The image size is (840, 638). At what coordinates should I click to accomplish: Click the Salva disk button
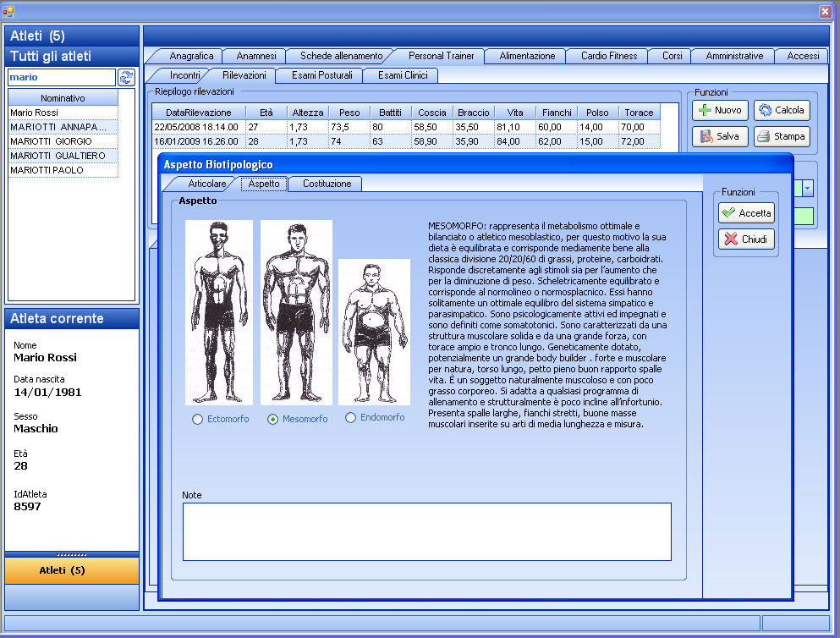(720, 136)
